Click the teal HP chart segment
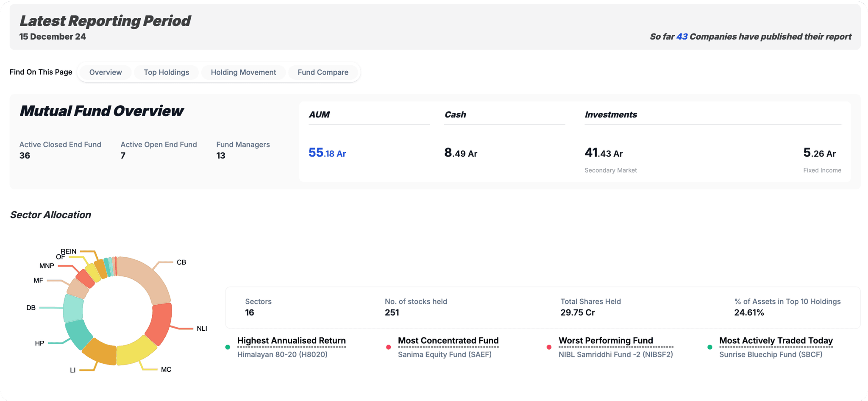 pos(78,333)
